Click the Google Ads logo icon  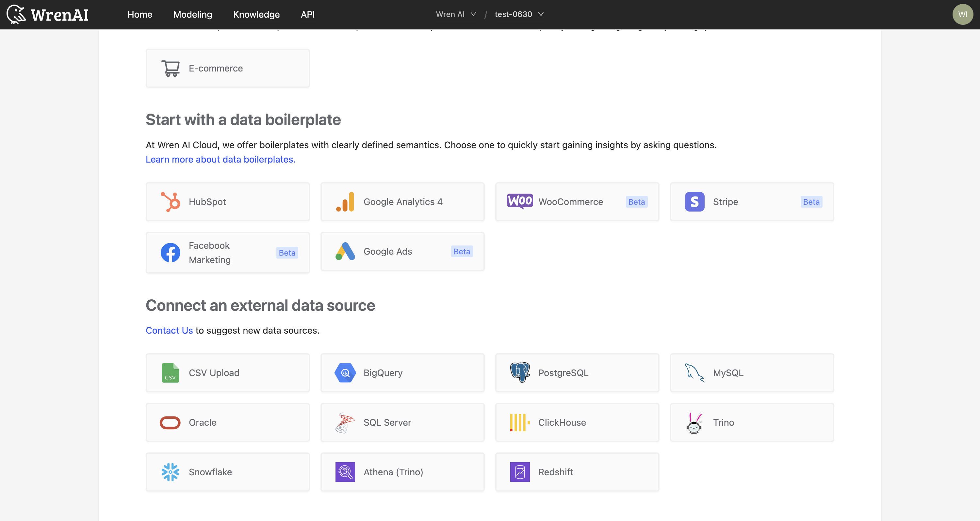(x=345, y=251)
